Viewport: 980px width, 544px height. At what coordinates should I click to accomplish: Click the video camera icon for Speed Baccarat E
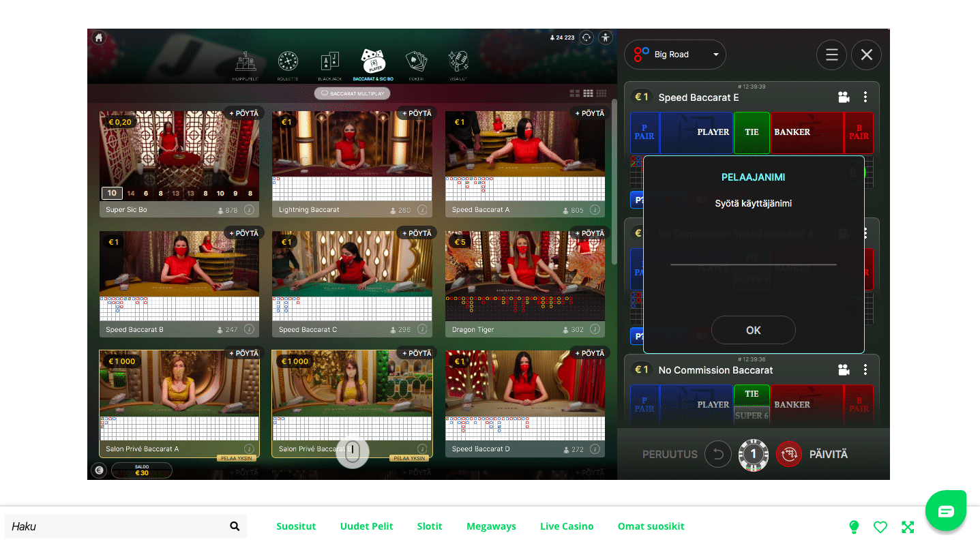click(844, 97)
